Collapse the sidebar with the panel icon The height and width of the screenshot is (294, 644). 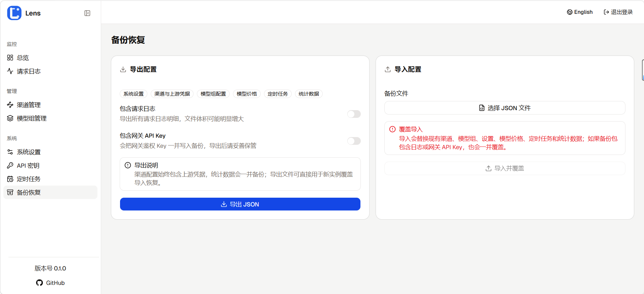click(87, 13)
